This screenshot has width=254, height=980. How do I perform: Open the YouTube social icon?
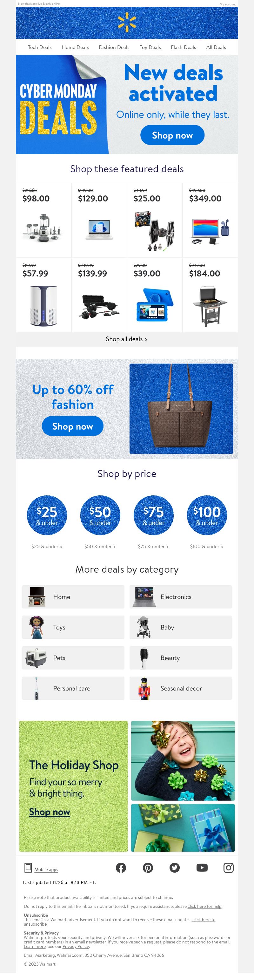point(202,868)
